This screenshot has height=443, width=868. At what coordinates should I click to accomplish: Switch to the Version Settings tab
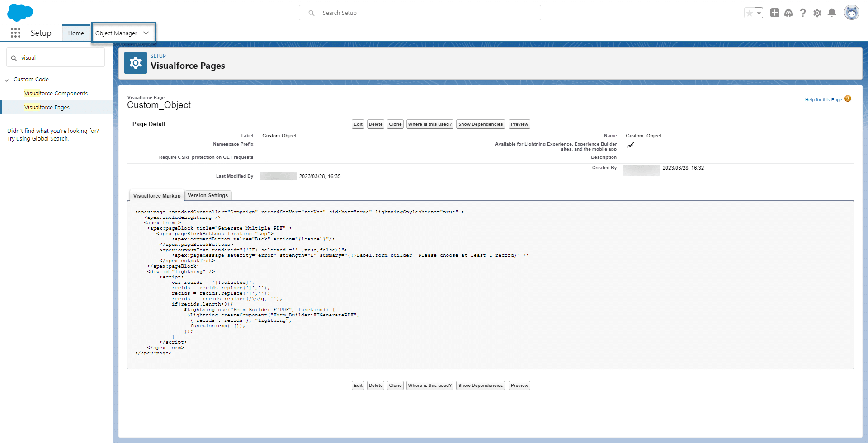coord(208,195)
